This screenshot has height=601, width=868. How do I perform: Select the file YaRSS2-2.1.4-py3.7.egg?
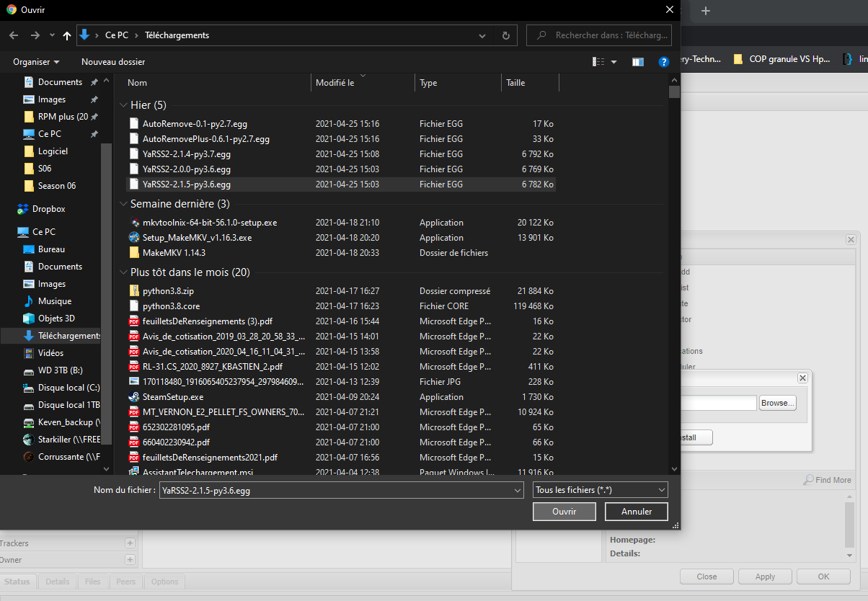[x=342, y=154]
